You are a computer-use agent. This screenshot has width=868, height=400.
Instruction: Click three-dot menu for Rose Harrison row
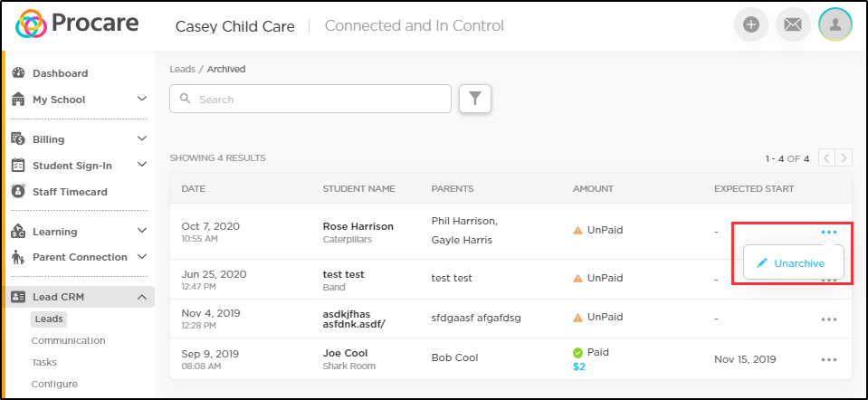pyautogui.click(x=829, y=233)
